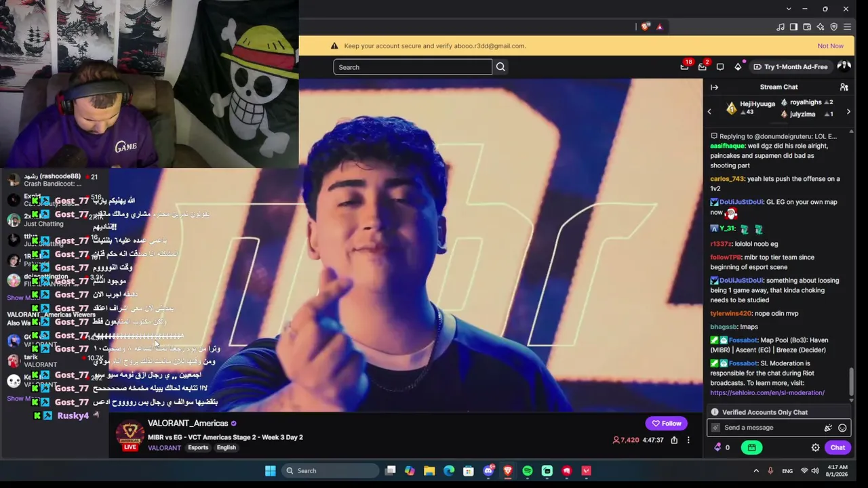Open the Get Bits diamond icon
The width and height of the screenshot is (868, 488).
pyautogui.click(x=738, y=67)
